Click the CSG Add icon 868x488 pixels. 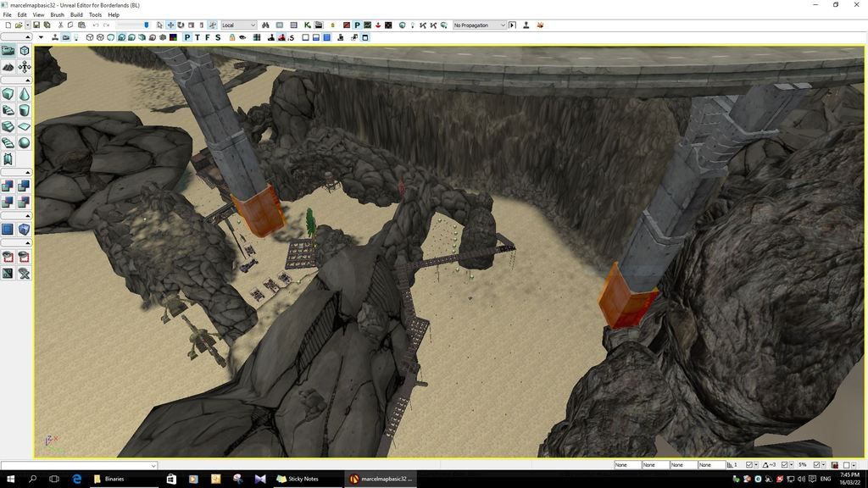[x=8, y=186]
